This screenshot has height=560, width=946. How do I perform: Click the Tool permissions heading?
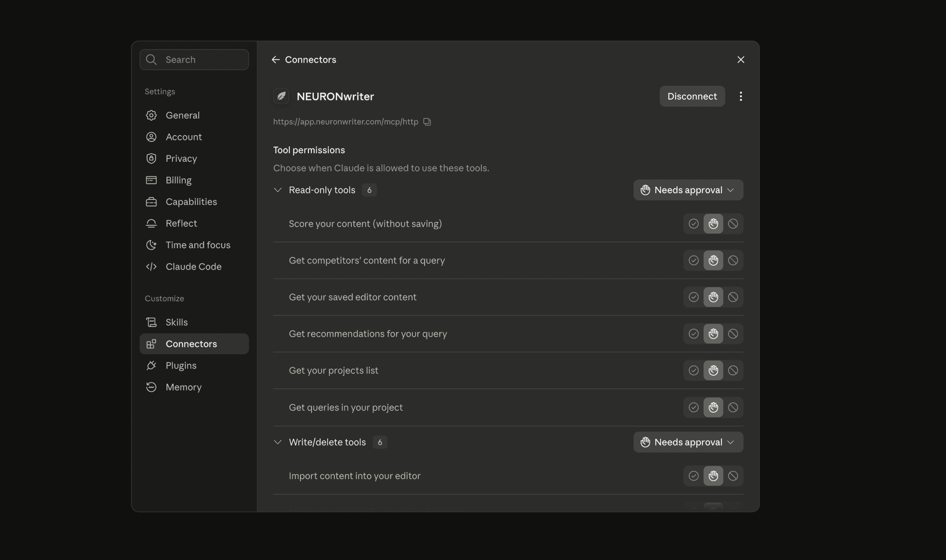click(x=309, y=150)
